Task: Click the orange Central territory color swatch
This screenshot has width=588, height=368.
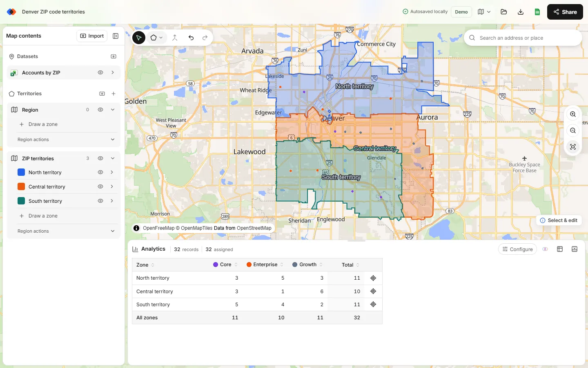Action: [x=21, y=187]
